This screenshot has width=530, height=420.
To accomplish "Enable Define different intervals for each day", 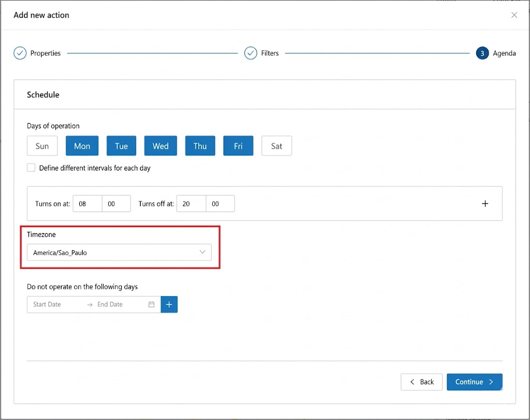I will [x=32, y=168].
